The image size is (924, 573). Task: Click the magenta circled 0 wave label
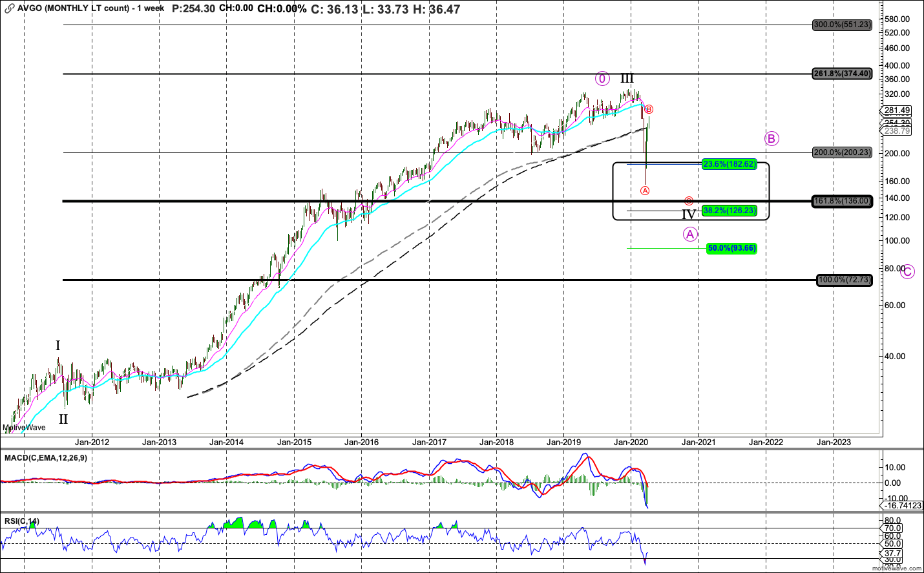point(602,79)
